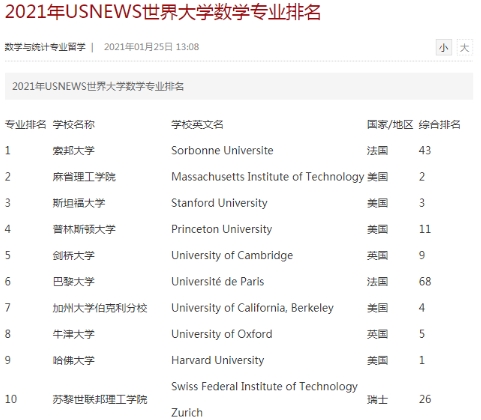The width and height of the screenshot is (481, 420).
Task: Click overall rank value 11
Action: pyautogui.click(x=425, y=229)
